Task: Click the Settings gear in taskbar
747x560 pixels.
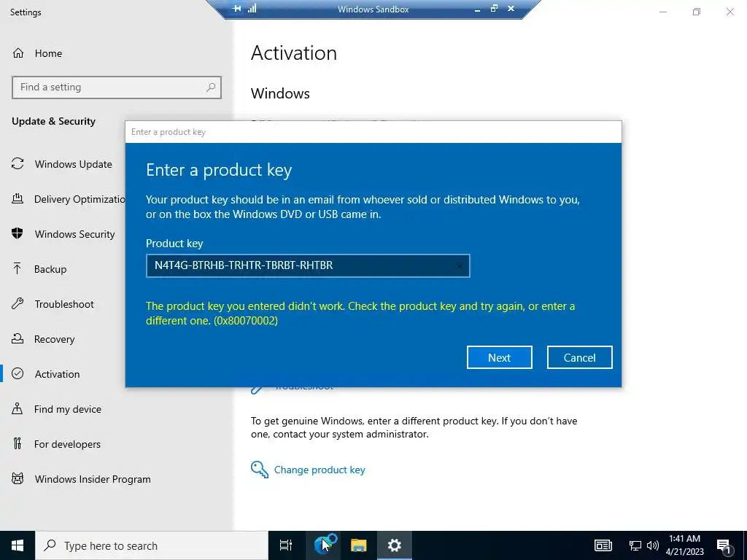Action: coord(395,545)
